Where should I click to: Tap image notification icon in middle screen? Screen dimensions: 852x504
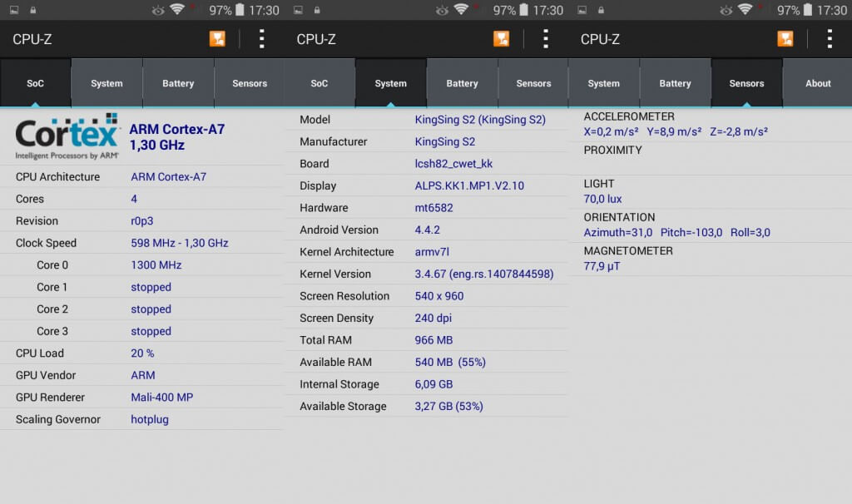(x=299, y=10)
